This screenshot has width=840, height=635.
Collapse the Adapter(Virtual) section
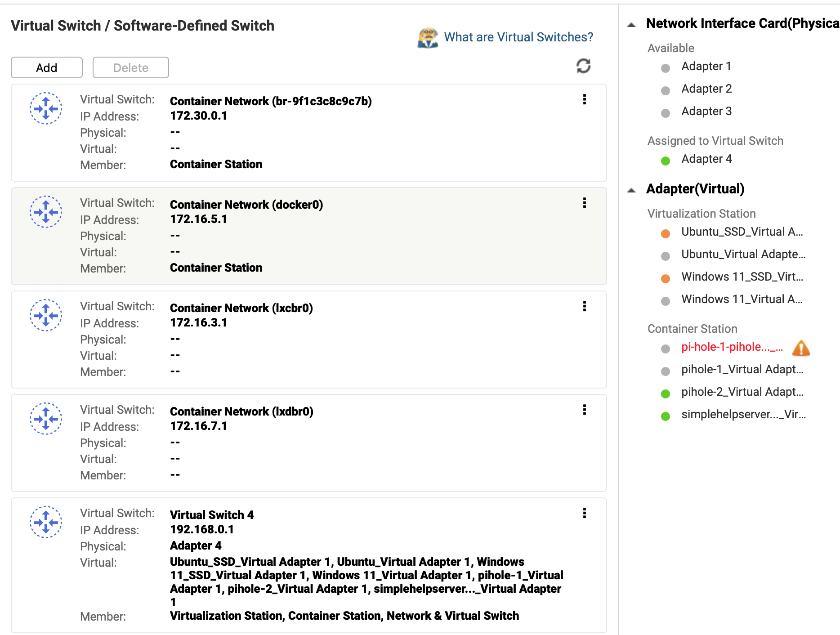tap(632, 190)
